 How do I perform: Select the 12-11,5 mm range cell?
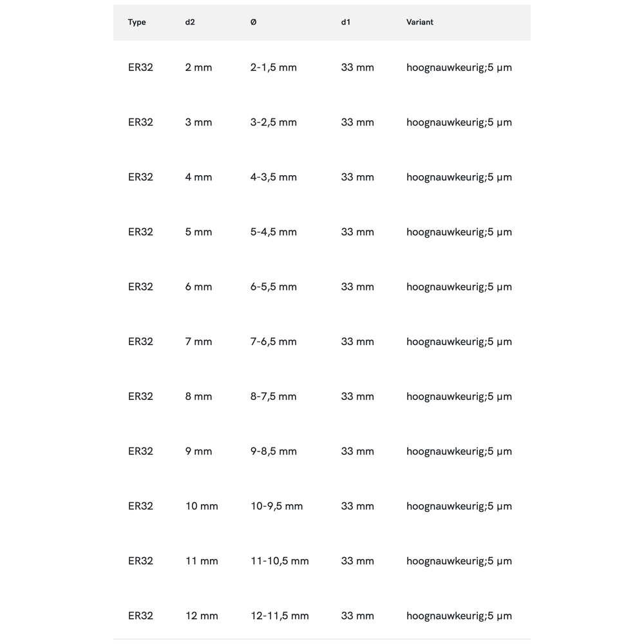tap(279, 616)
